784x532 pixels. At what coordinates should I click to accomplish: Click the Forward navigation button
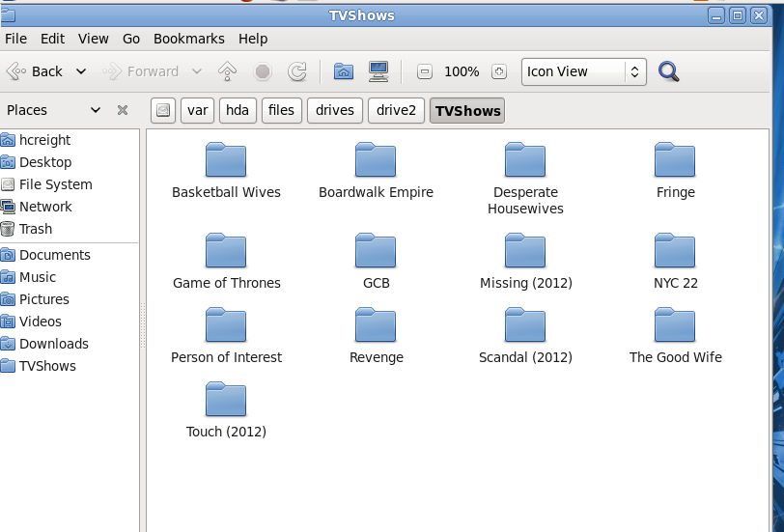[x=141, y=72]
